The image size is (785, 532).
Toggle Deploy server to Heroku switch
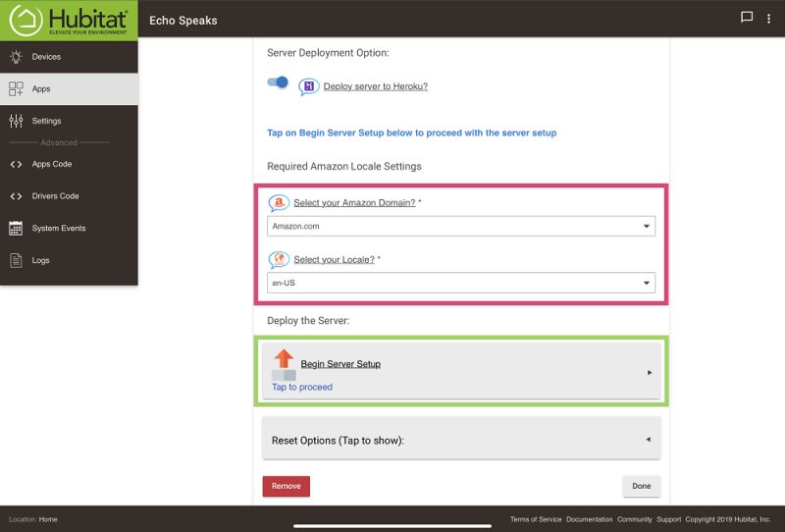click(278, 82)
